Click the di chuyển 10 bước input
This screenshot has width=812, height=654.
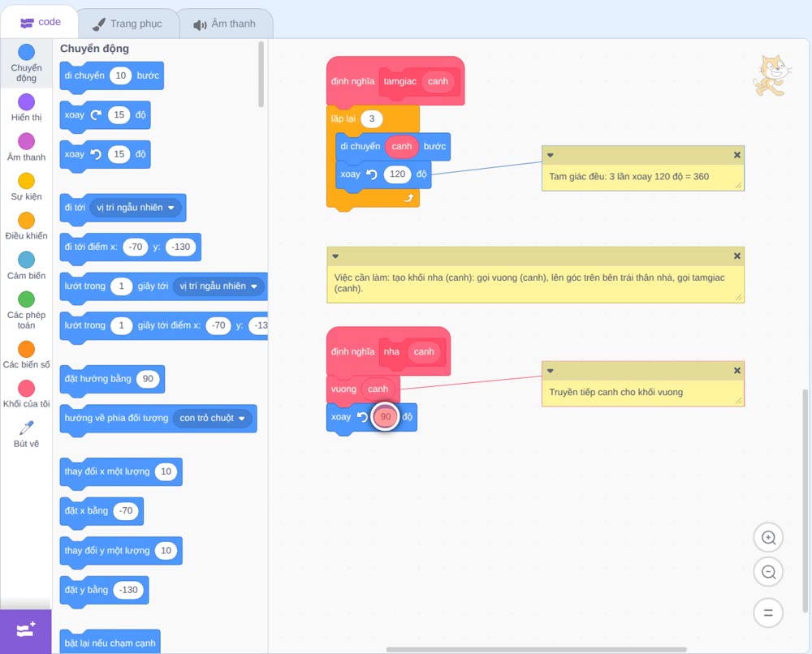[x=121, y=75]
